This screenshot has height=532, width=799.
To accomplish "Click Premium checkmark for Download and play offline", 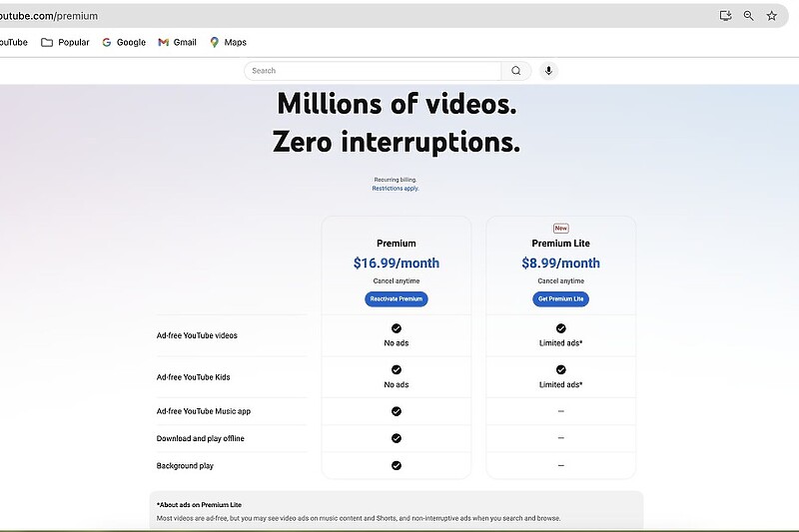I will (x=397, y=438).
